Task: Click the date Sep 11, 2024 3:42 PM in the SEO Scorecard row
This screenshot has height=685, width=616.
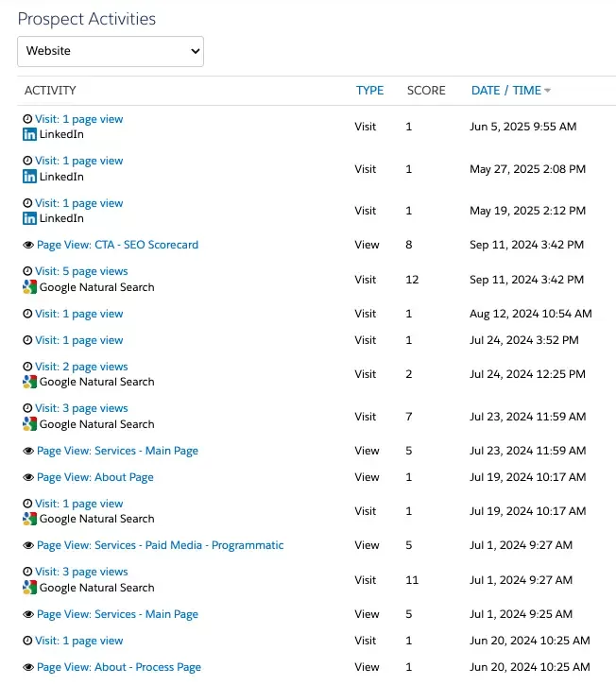Action: click(526, 245)
